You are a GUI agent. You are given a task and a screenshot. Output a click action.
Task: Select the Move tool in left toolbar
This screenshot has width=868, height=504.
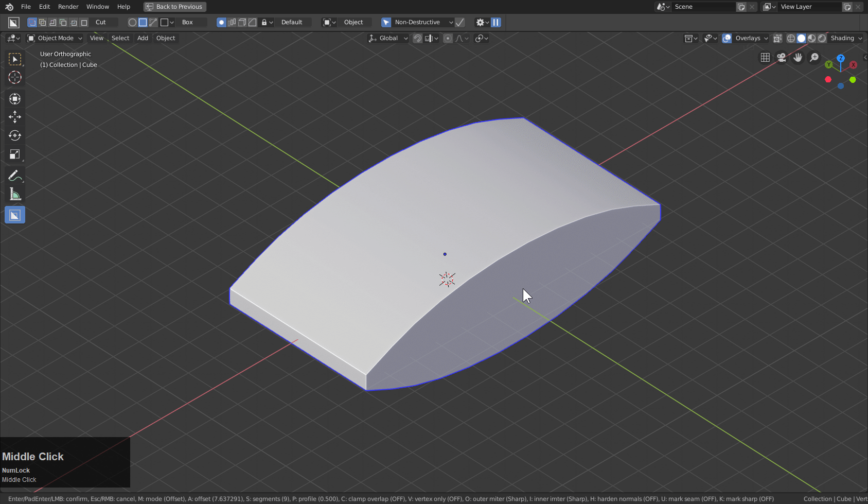click(x=14, y=117)
